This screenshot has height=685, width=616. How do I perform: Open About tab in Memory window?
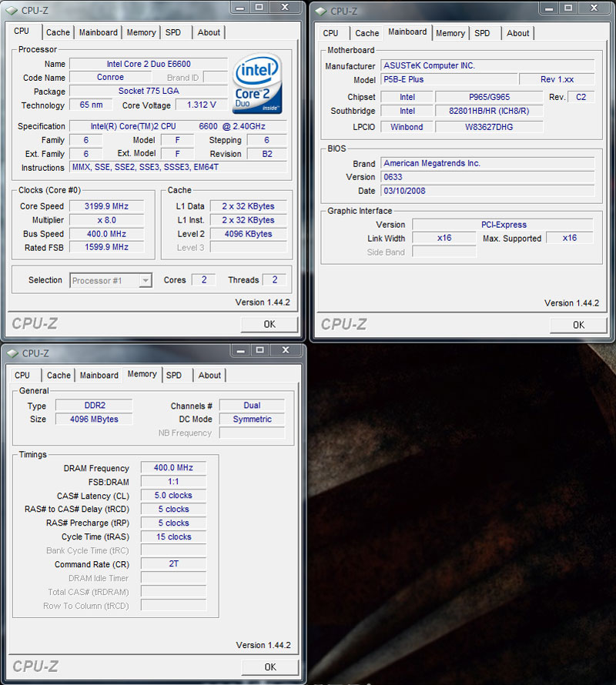tap(209, 376)
